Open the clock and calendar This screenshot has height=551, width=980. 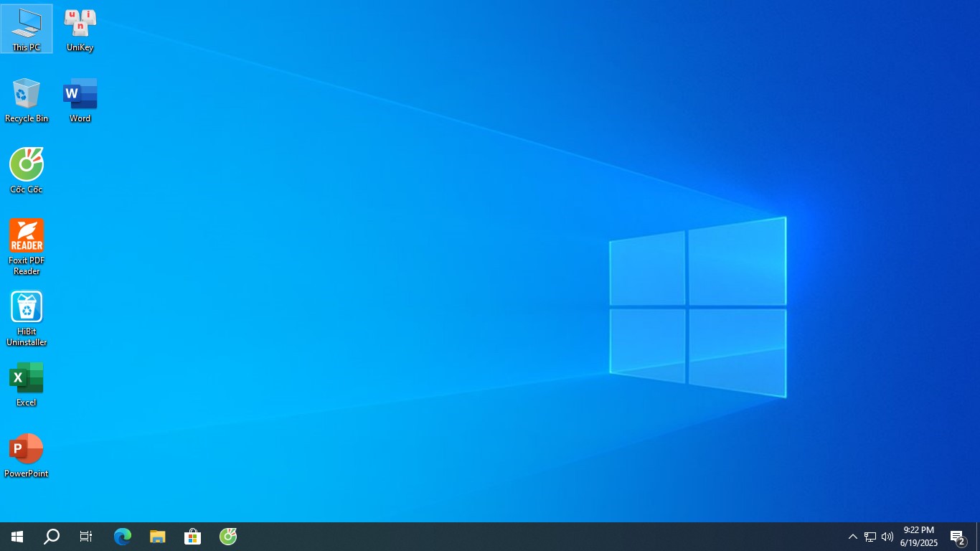pyautogui.click(x=918, y=536)
